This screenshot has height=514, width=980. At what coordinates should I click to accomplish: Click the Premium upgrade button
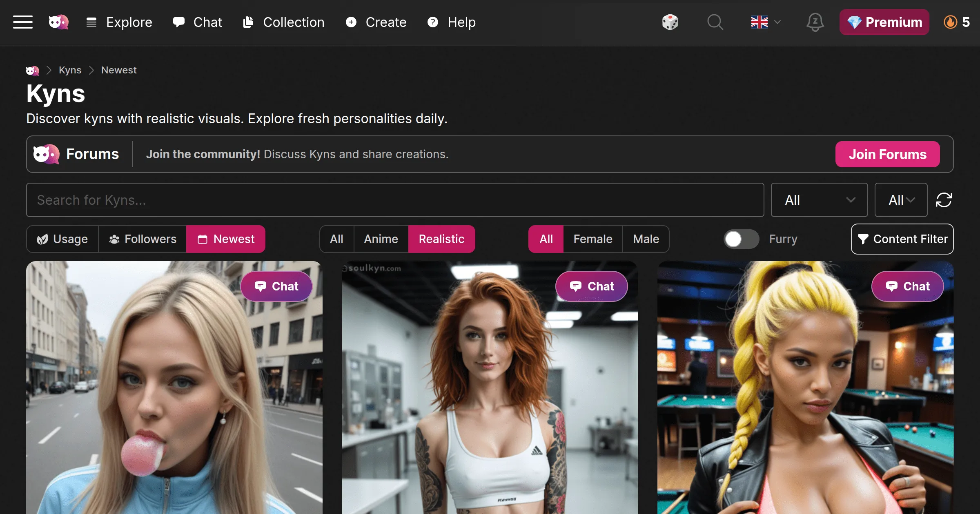884,22
